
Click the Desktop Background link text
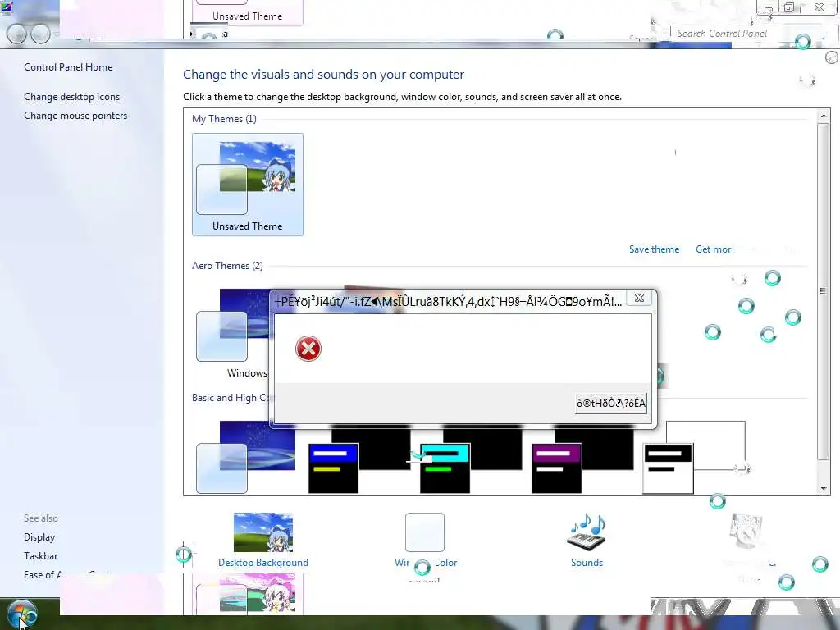click(x=263, y=563)
